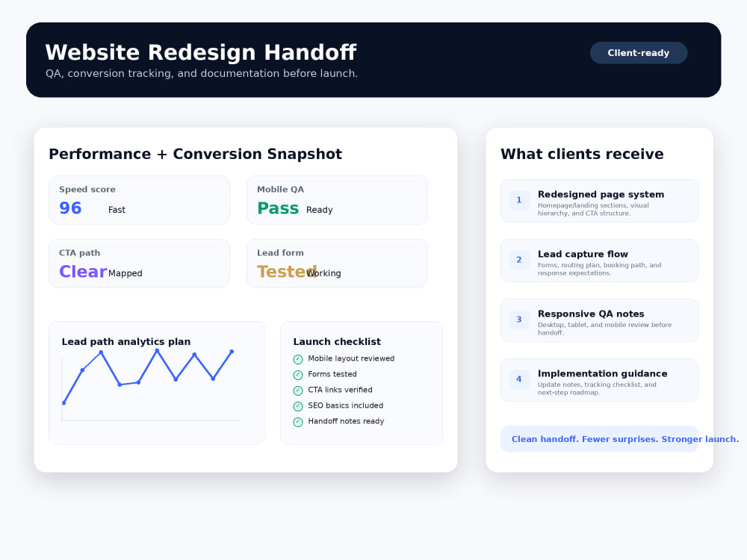Click the Desktop, tablet, and mobile review description
747x560 pixels.
604,329
